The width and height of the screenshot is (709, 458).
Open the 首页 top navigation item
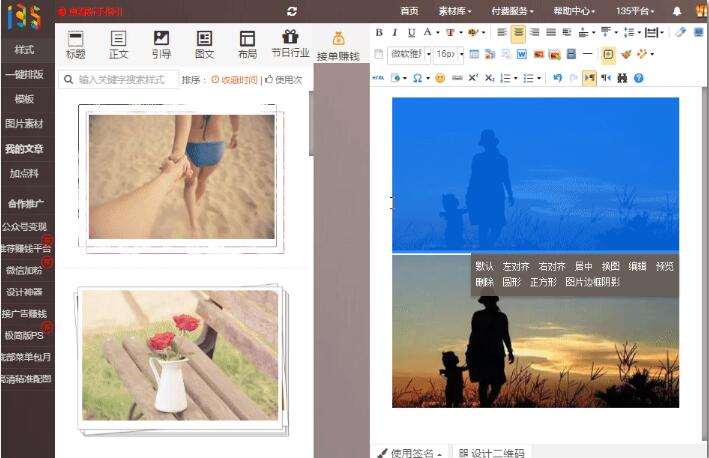pyautogui.click(x=409, y=11)
